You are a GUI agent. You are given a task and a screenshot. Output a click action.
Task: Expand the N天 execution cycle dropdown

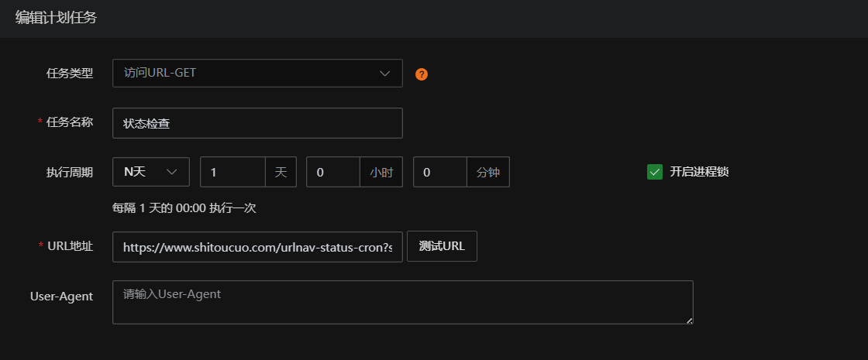click(x=150, y=172)
